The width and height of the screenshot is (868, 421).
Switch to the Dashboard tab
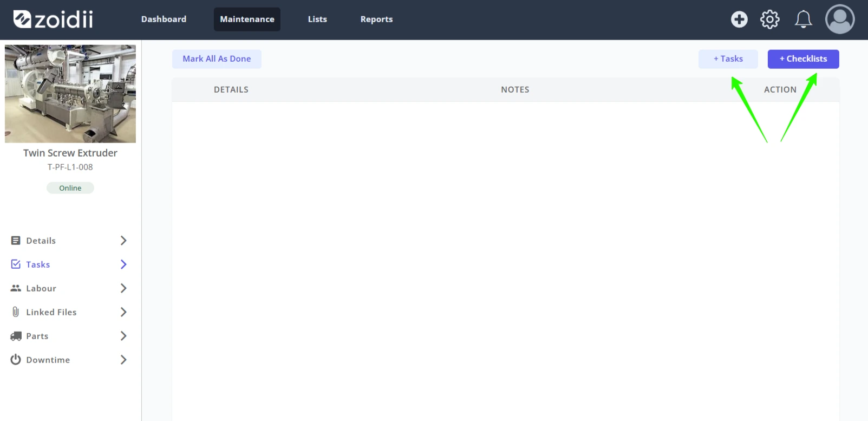pos(164,20)
